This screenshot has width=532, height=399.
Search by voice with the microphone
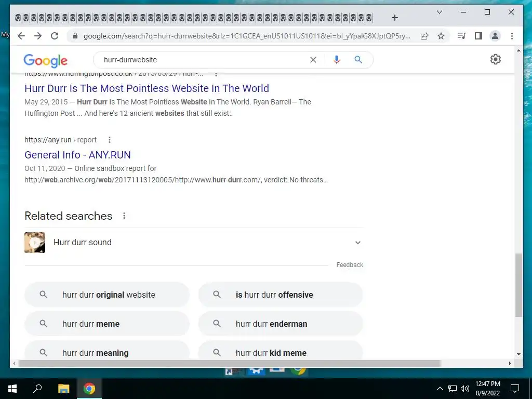336,60
